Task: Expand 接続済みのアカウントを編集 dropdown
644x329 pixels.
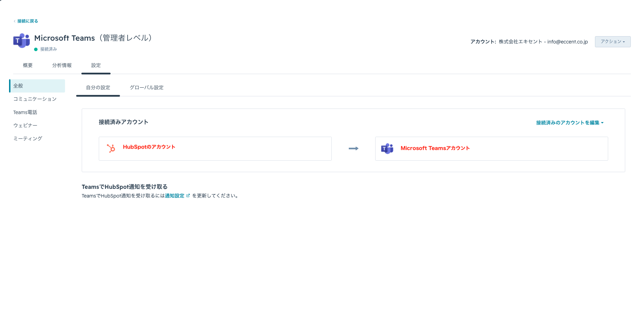Action: (x=570, y=123)
